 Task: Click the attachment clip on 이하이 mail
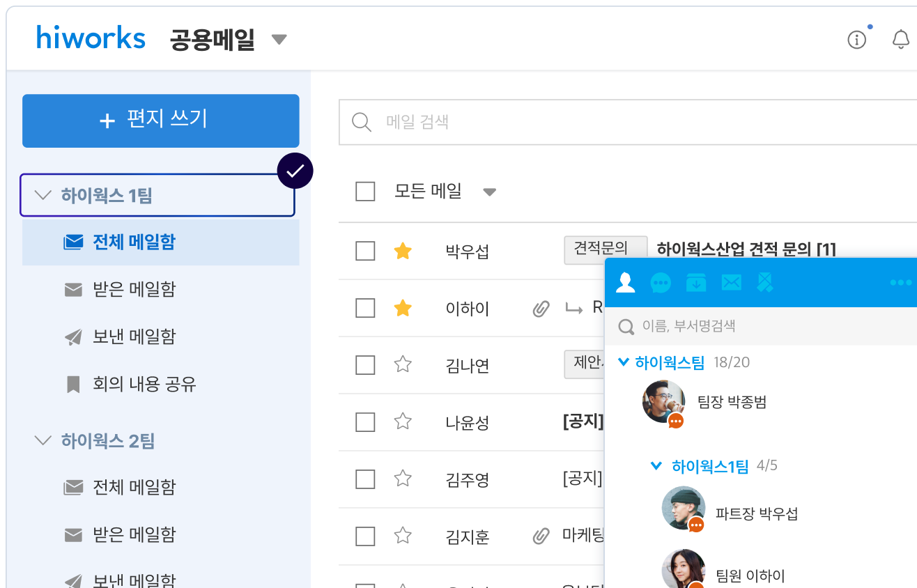(x=541, y=309)
